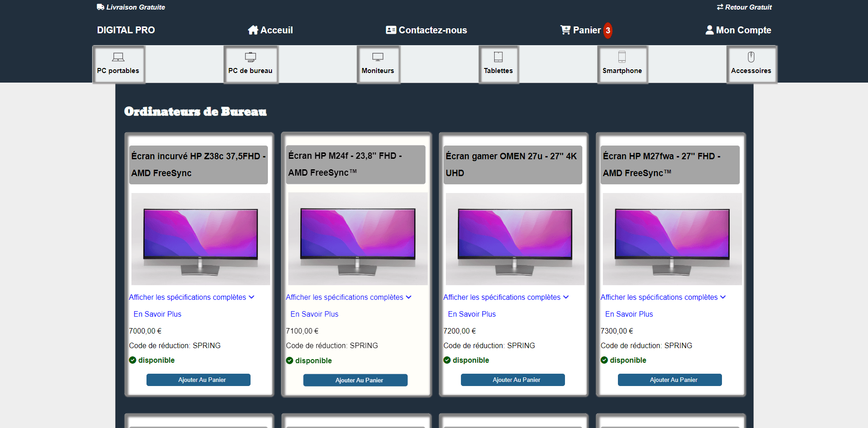Click the red cart badge showing 3

click(x=608, y=31)
